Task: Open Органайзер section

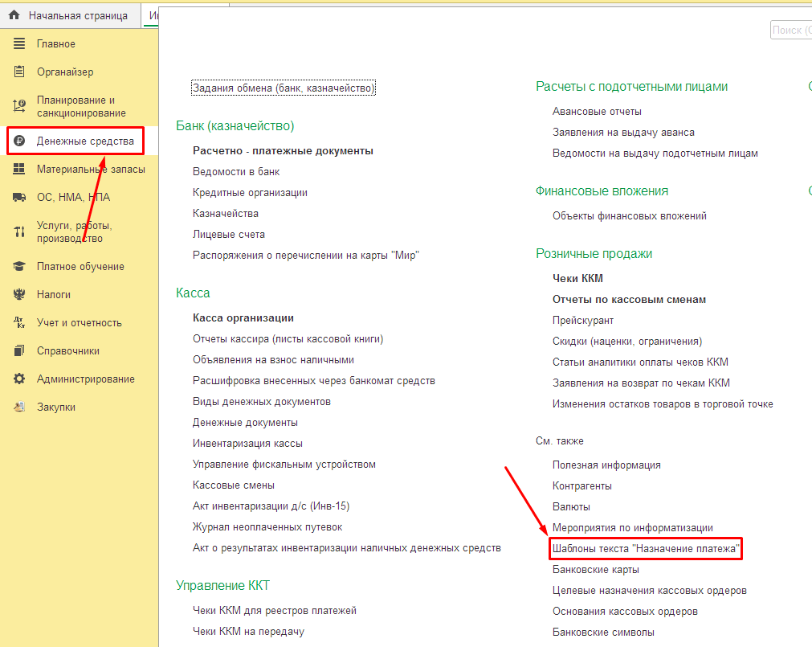Action: [65, 72]
